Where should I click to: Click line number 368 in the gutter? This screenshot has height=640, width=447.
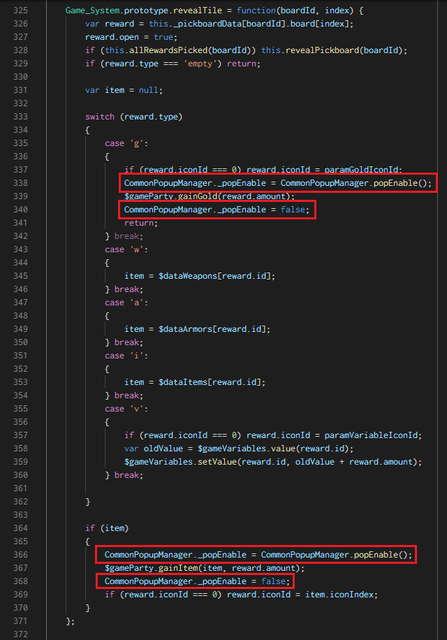(20, 581)
